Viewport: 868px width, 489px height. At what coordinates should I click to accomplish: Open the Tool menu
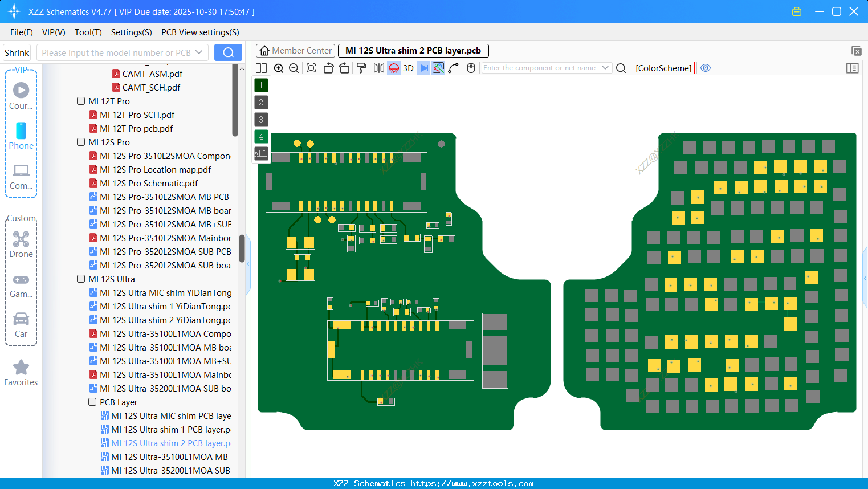[88, 32]
